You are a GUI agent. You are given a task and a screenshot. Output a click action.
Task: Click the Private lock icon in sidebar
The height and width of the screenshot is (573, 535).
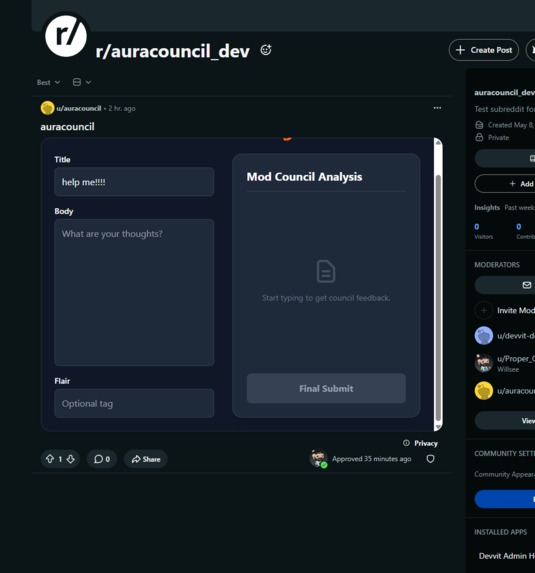coord(479,137)
